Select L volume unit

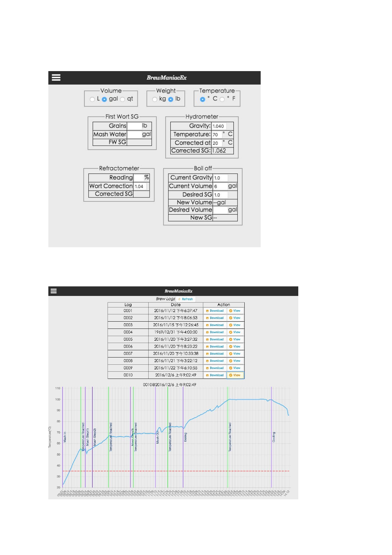coord(92,99)
